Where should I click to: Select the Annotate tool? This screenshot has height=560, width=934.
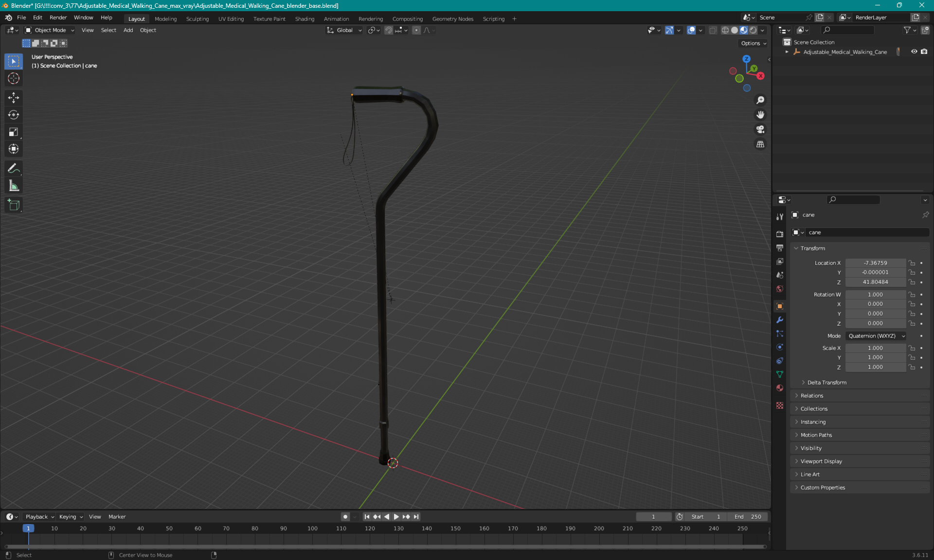(x=14, y=169)
